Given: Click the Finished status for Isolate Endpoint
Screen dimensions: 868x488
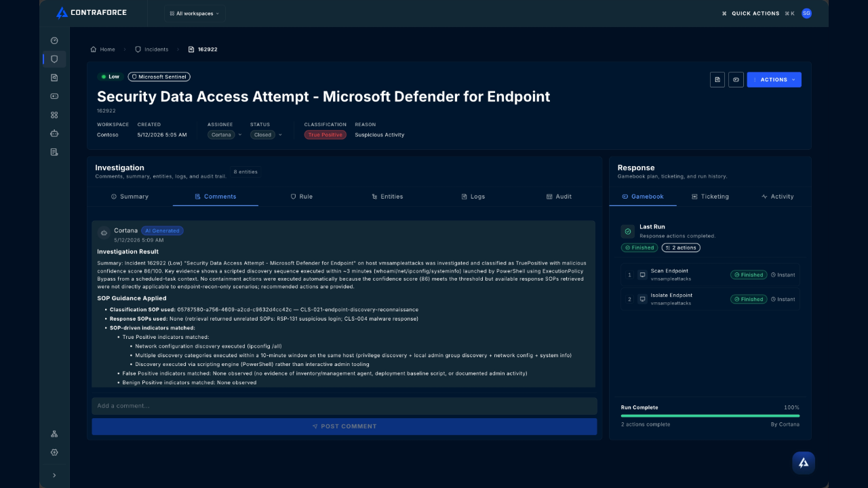Looking at the screenshot, I should (749, 300).
